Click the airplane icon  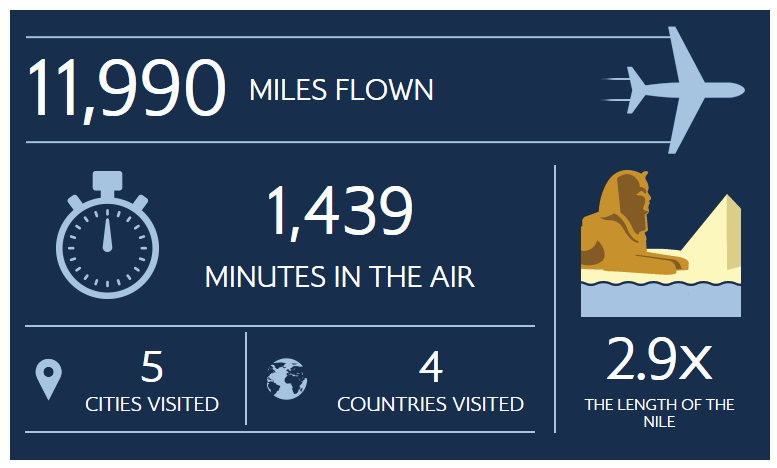coord(685,90)
